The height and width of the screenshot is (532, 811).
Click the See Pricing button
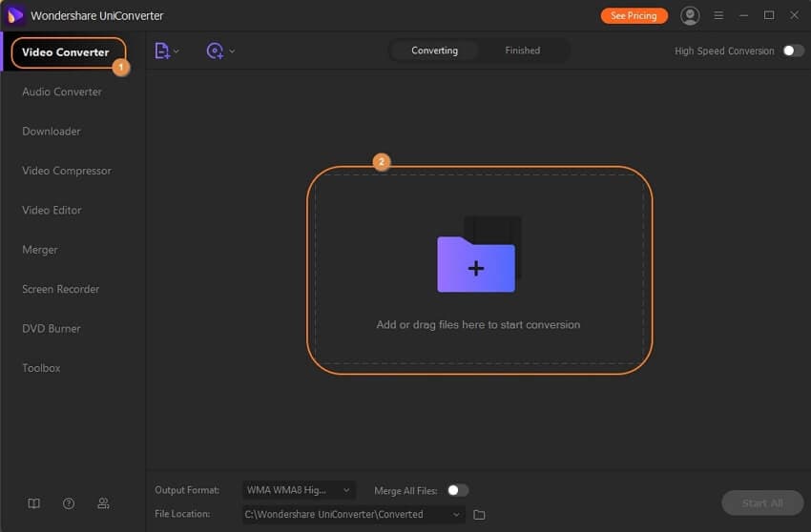634,15
